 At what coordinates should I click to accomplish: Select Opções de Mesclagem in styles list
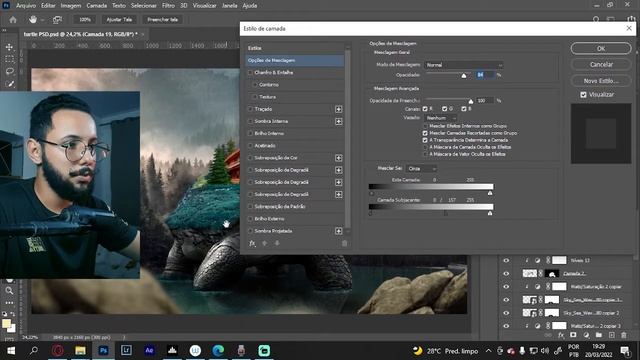tap(295, 60)
